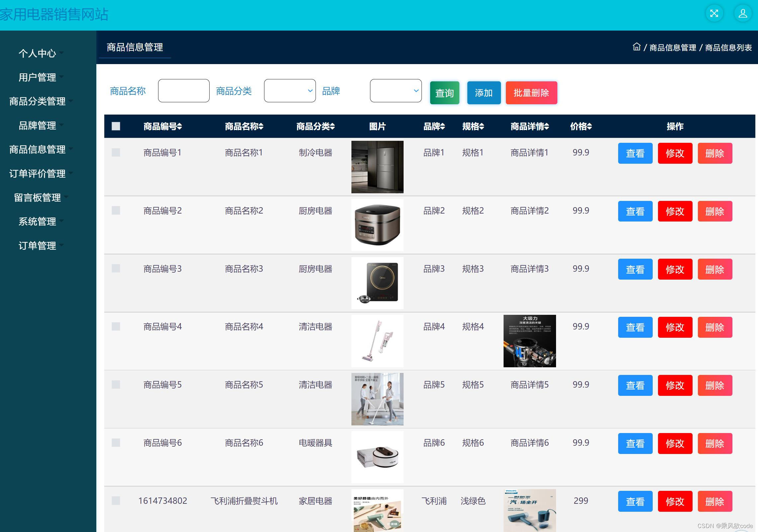Open the 品牌 filter dropdown

click(395, 91)
